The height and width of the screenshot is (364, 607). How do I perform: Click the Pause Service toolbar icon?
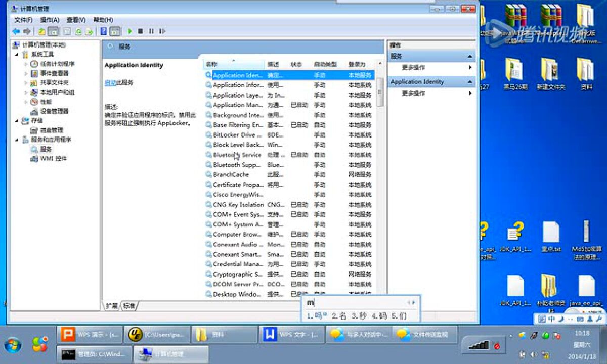coord(151,31)
